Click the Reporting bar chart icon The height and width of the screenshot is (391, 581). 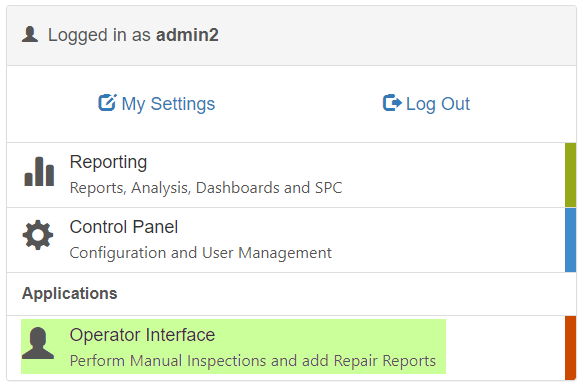click(39, 171)
